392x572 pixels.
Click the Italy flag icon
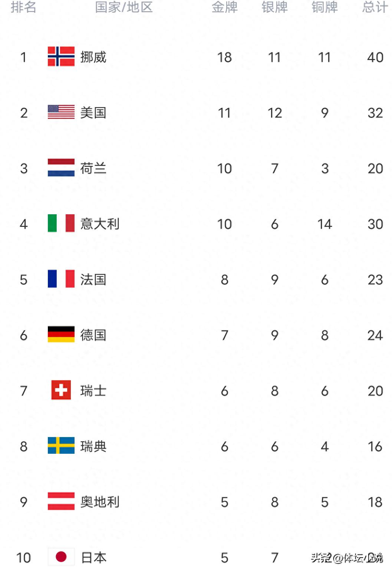61,224
